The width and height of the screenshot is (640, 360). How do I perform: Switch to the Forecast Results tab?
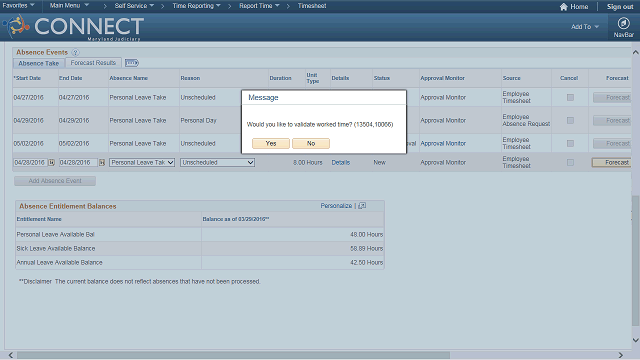click(93, 63)
